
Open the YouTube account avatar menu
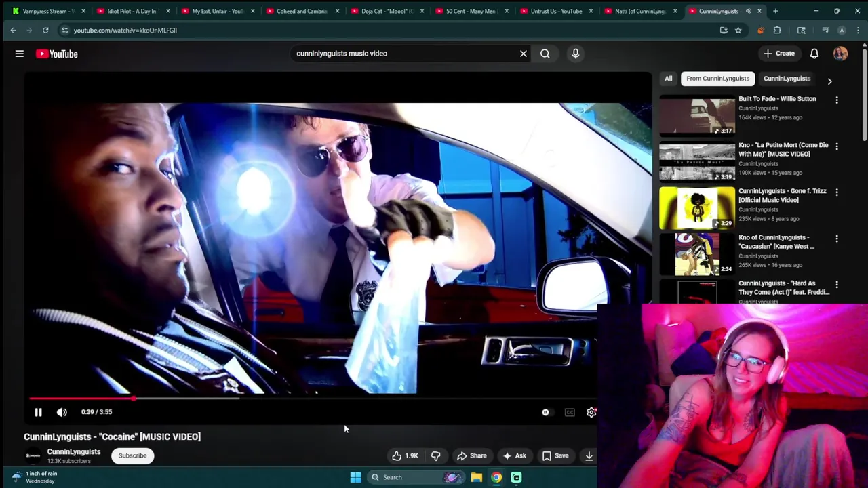(x=840, y=54)
